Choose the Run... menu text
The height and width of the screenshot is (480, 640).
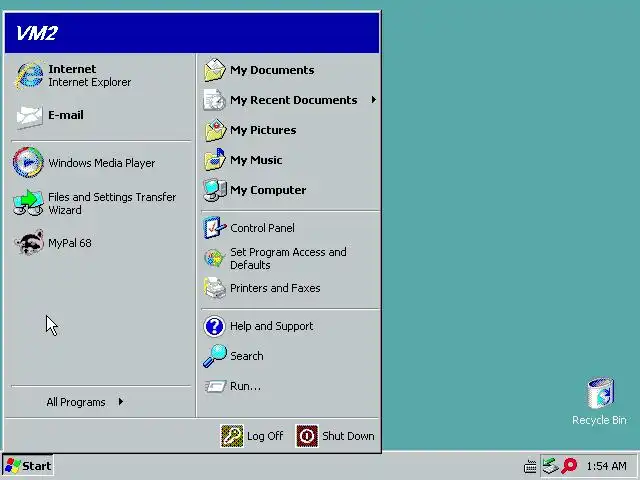[245, 386]
